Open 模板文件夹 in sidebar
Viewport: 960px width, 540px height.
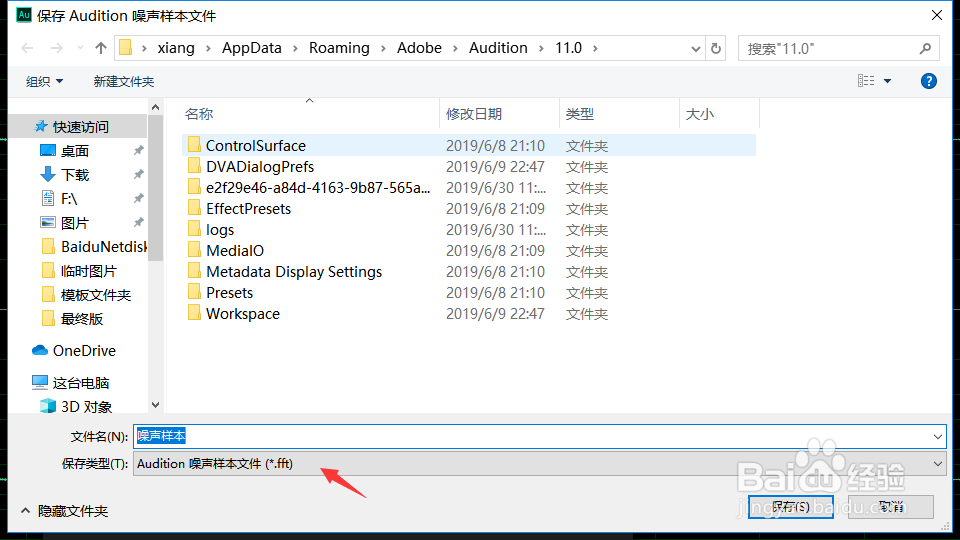95,294
